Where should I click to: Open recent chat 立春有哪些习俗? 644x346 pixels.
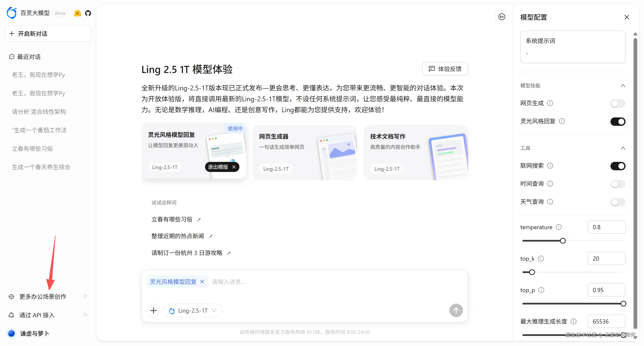click(32, 148)
